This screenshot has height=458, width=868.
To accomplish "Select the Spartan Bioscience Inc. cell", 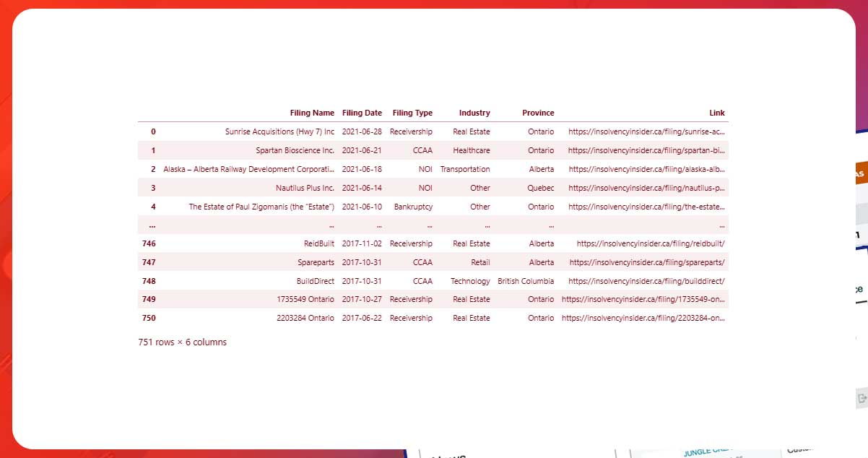I will pos(295,150).
